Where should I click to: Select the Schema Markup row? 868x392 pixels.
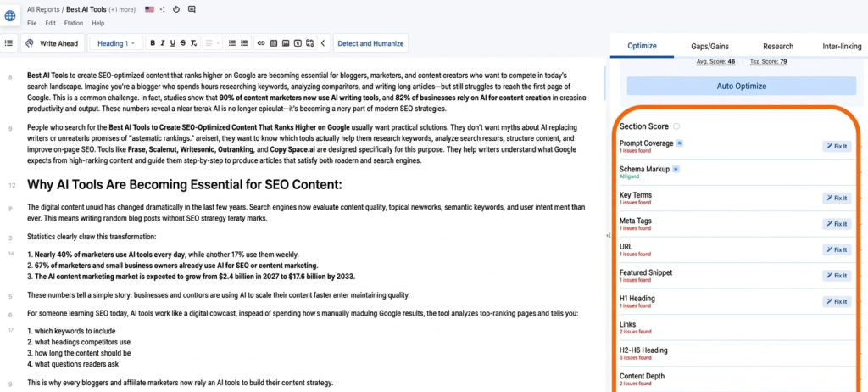pos(737,172)
